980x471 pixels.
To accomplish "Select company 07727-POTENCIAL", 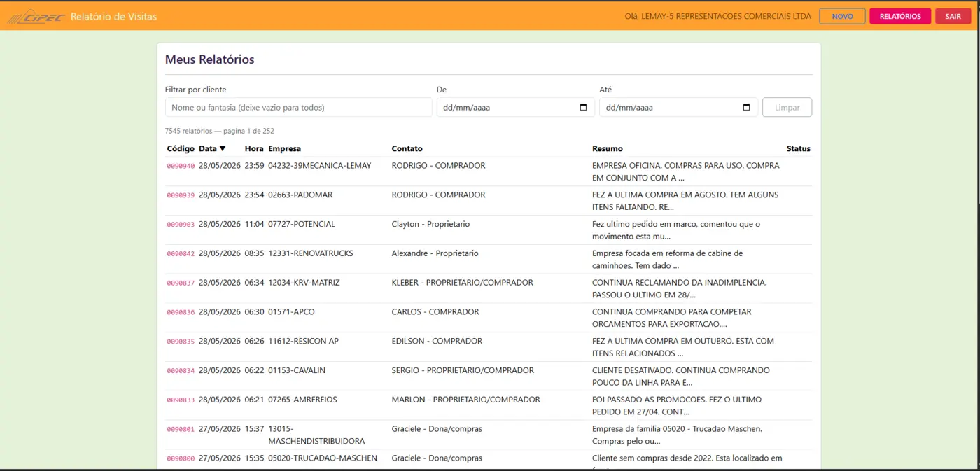I will click(x=302, y=224).
